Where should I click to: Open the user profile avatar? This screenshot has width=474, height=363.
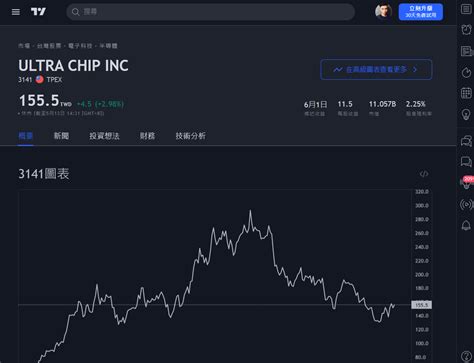click(x=383, y=12)
